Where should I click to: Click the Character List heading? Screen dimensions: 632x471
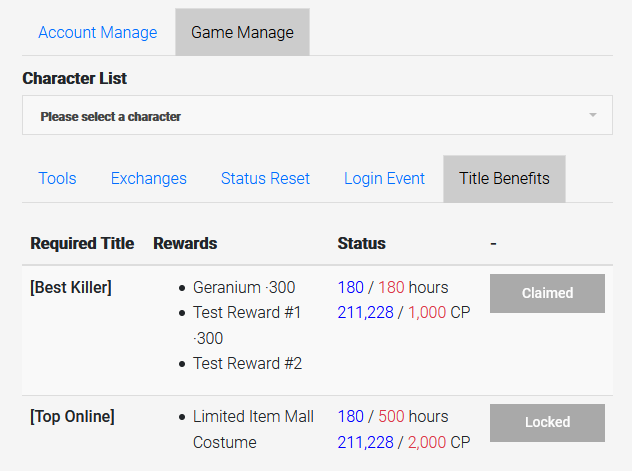(x=75, y=78)
